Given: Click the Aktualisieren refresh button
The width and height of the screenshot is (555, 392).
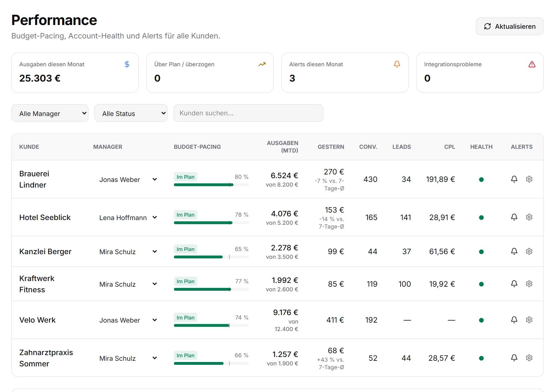Looking at the screenshot, I should (509, 26).
